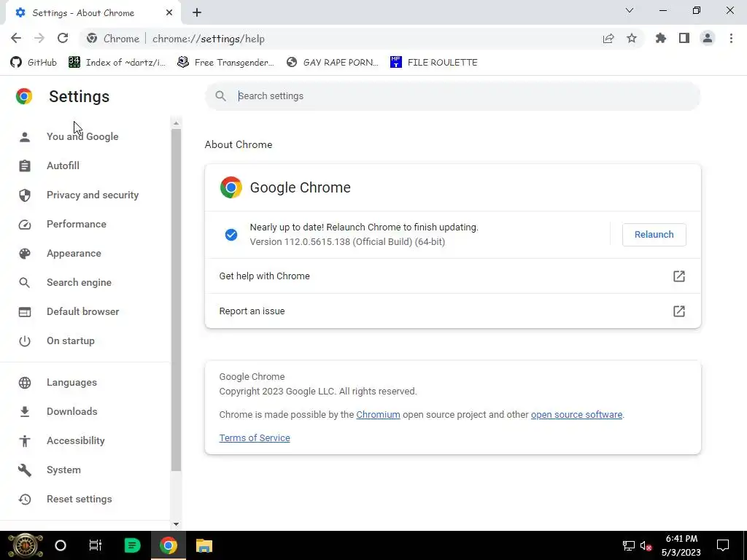Open the GitHub bookmark
The height and width of the screenshot is (560, 747).
34,63
